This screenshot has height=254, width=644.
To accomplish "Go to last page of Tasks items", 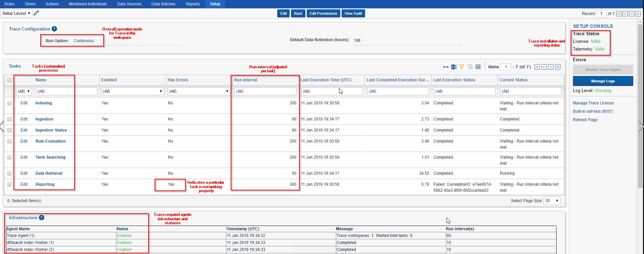I will click(x=558, y=67).
